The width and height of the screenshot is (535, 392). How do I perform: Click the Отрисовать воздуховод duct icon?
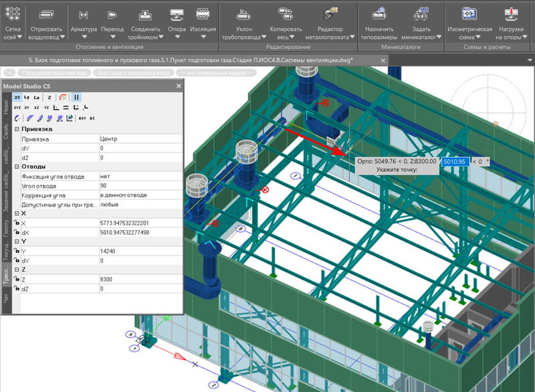click(x=46, y=15)
